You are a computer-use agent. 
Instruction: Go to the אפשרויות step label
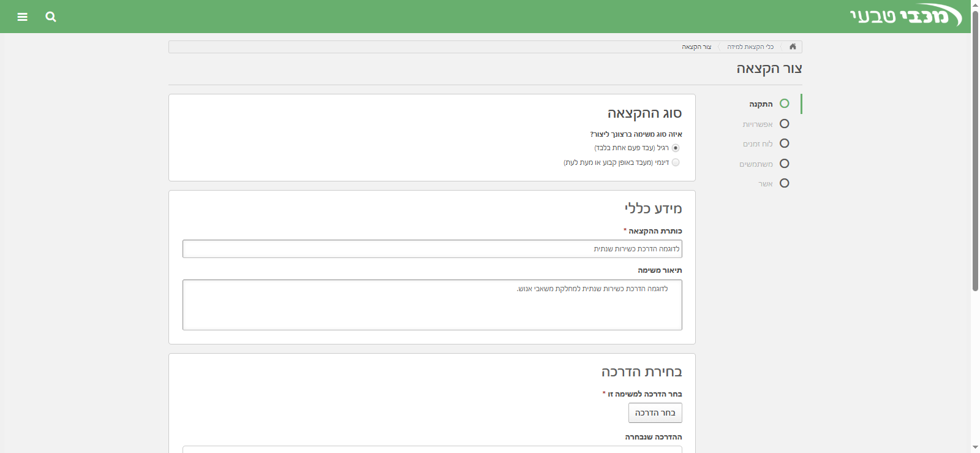(758, 124)
